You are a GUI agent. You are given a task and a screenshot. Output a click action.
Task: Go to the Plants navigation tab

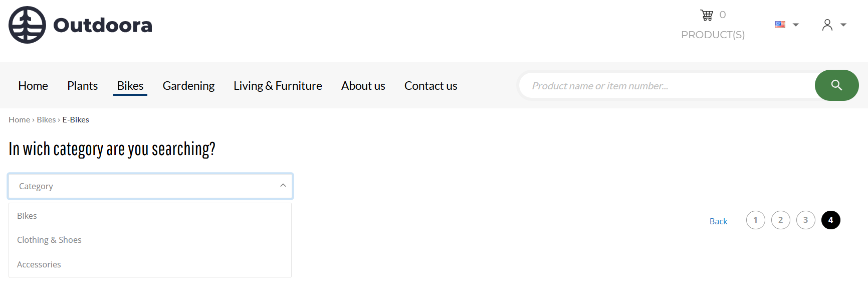coord(83,86)
